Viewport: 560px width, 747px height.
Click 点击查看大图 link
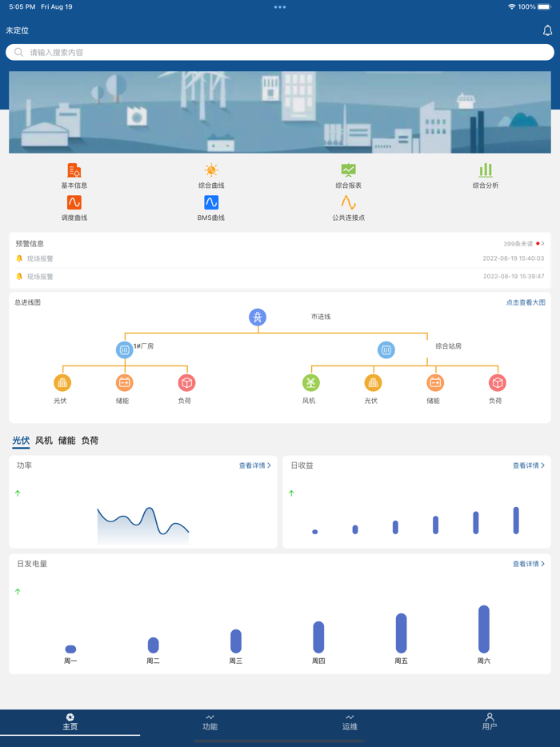(526, 302)
